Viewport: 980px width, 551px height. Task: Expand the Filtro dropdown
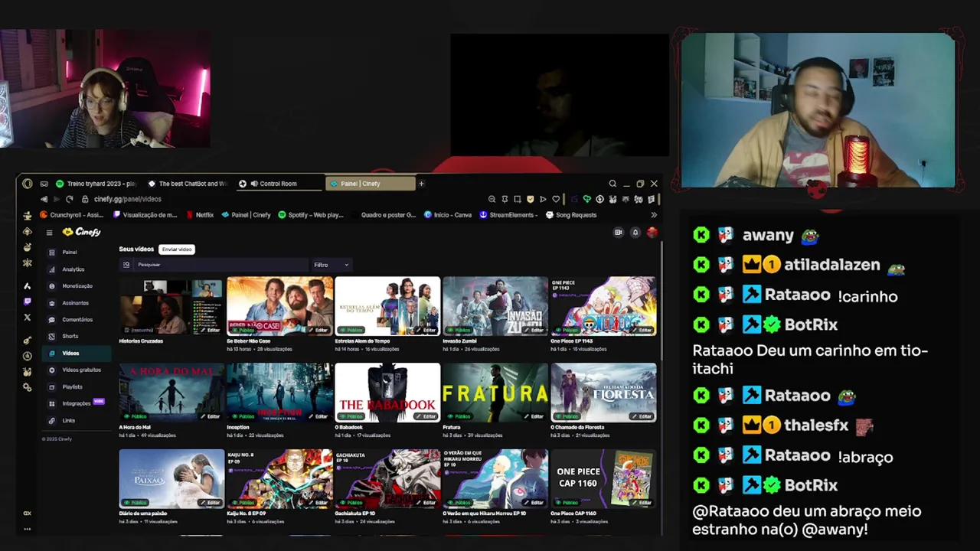(331, 265)
